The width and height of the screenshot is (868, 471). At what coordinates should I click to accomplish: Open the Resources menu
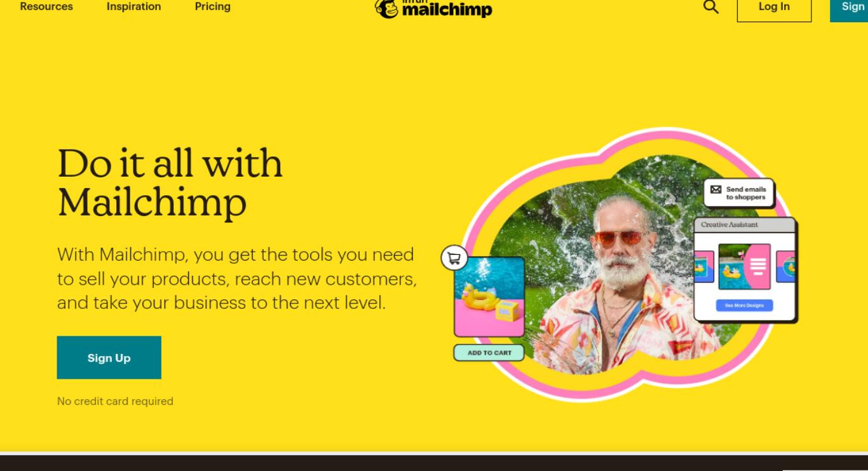[x=46, y=6]
